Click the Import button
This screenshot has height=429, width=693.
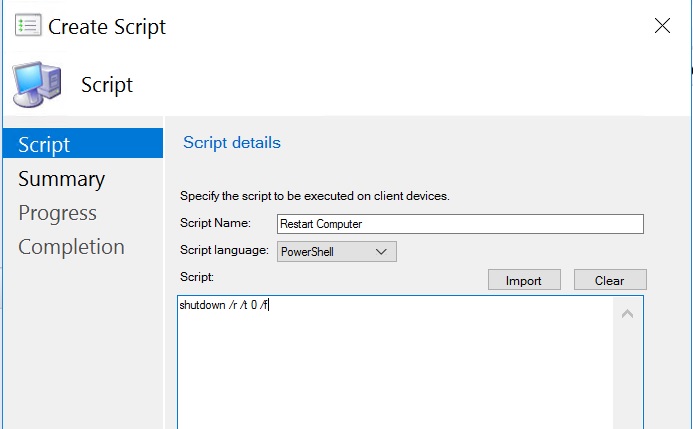click(x=524, y=280)
